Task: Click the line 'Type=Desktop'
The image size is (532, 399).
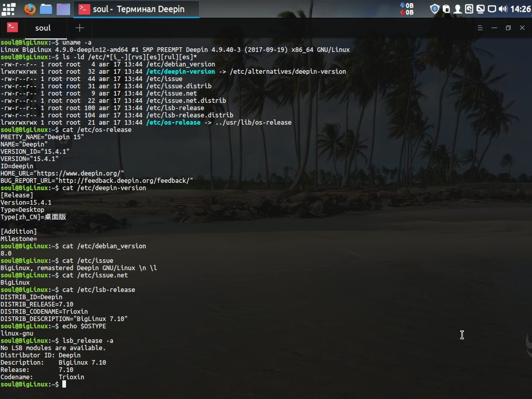Action: [x=22, y=210]
